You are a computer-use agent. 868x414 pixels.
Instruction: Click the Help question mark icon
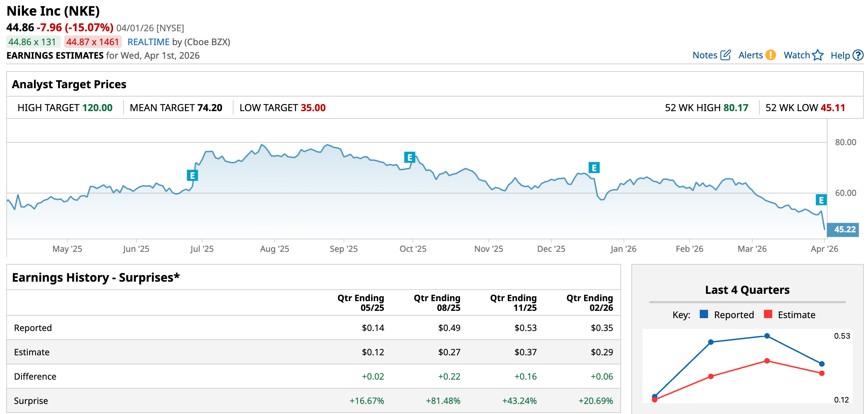pyautogui.click(x=858, y=55)
